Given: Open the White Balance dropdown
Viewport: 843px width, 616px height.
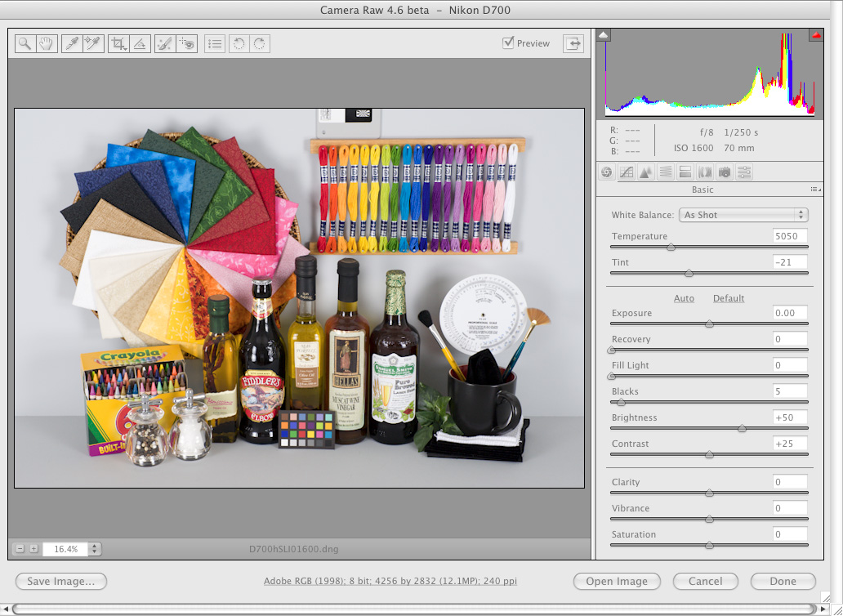Looking at the screenshot, I should click(x=743, y=215).
